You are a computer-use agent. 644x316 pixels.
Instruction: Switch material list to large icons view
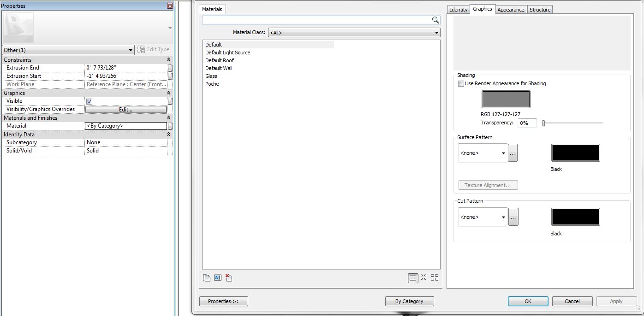click(x=435, y=277)
